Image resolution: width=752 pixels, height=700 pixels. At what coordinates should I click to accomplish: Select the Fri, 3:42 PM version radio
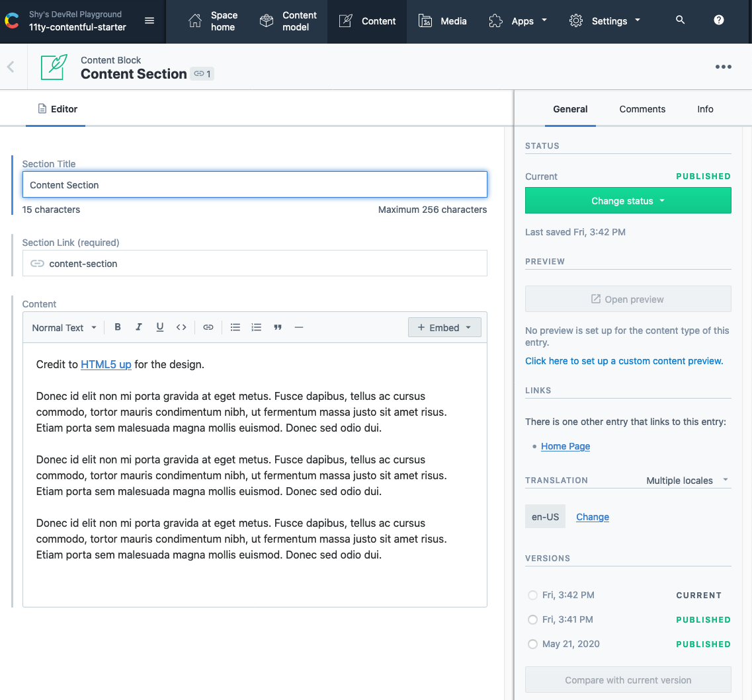(532, 595)
